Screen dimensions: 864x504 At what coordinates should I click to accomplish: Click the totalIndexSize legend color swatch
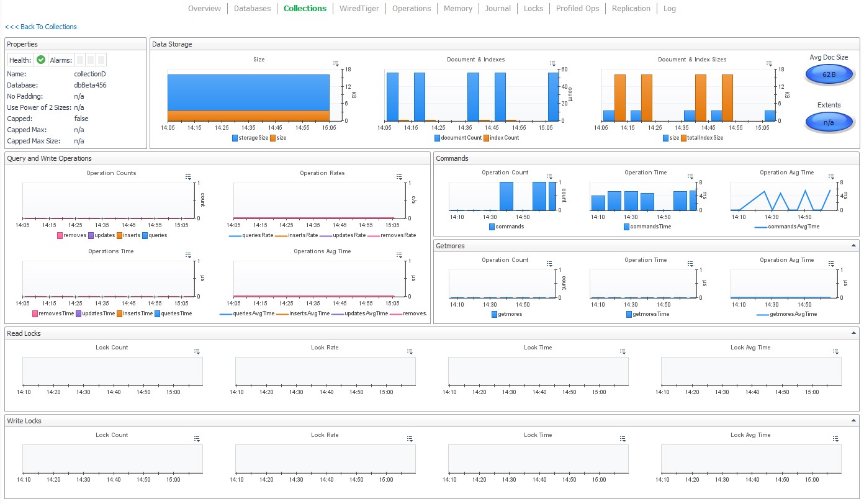(x=683, y=138)
